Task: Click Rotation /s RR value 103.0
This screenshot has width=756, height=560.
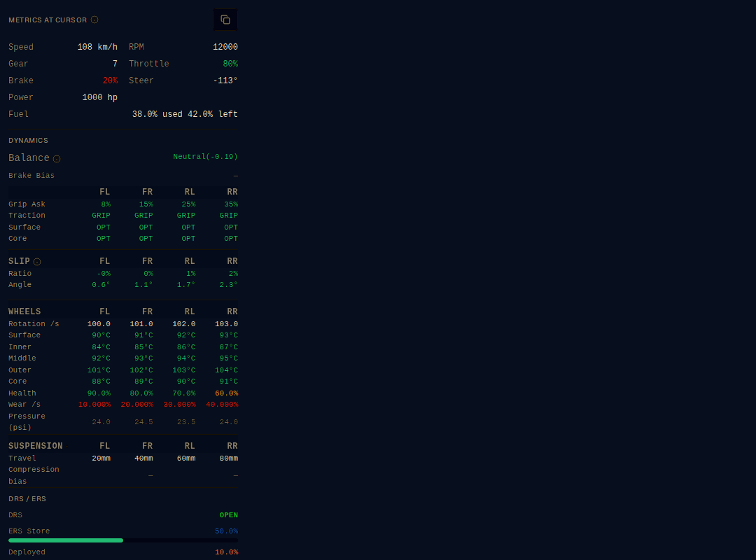Action: [x=226, y=324]
